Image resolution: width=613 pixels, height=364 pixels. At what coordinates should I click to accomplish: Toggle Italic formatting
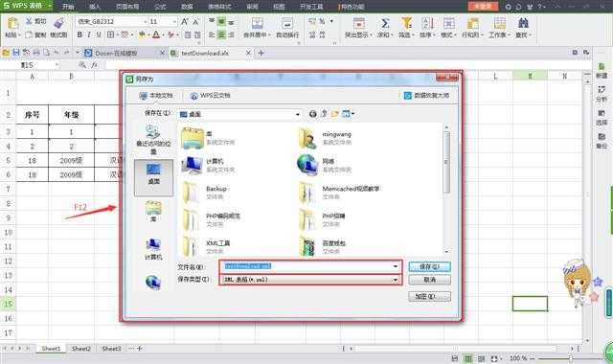point(89,34)
